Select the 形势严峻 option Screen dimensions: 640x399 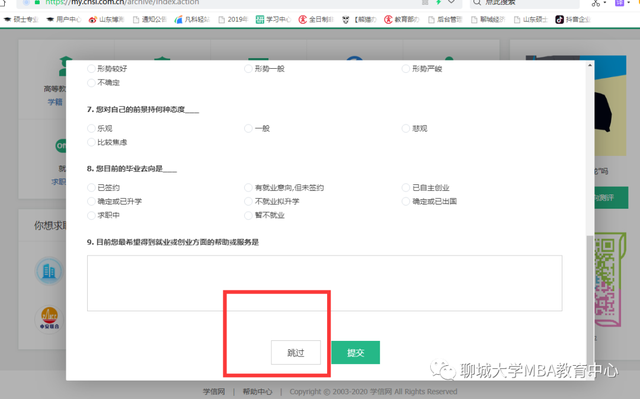pyautogui.click(x=422, y=69)
